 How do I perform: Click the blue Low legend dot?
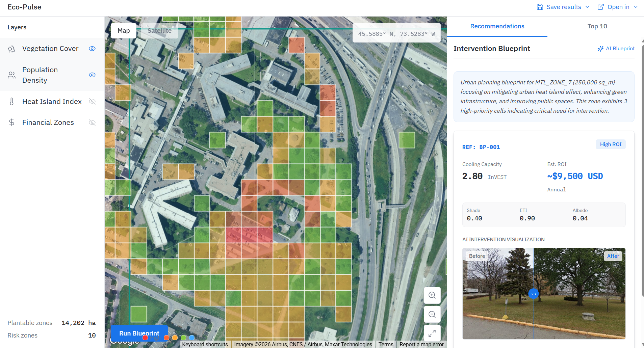click(x=192, y=338)
